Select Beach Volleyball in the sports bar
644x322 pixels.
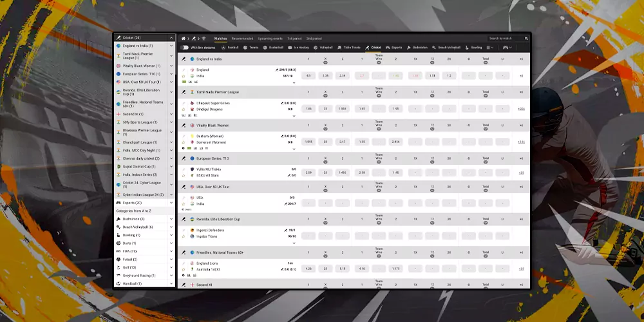pyautogui.click(x=446, y=48)
